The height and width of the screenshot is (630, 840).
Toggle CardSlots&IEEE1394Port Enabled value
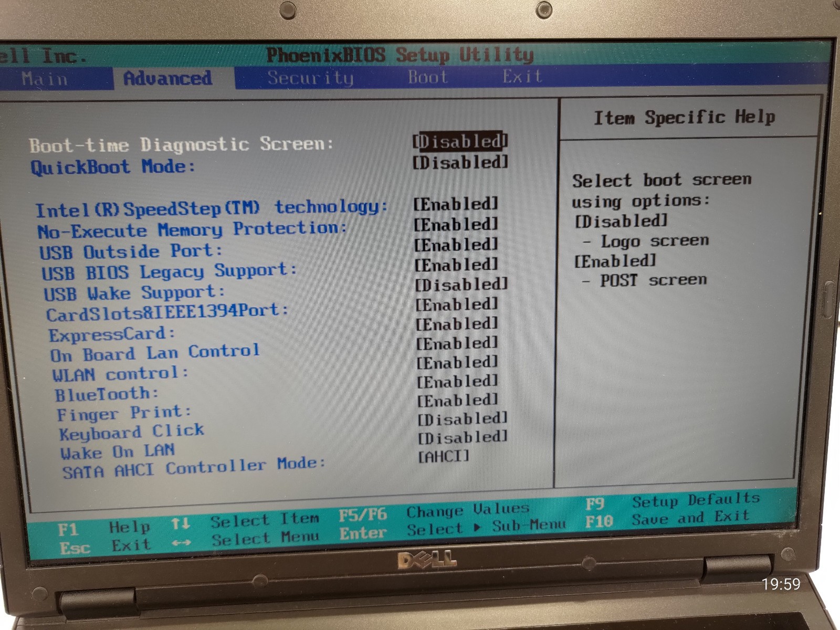tap(457, 304)
